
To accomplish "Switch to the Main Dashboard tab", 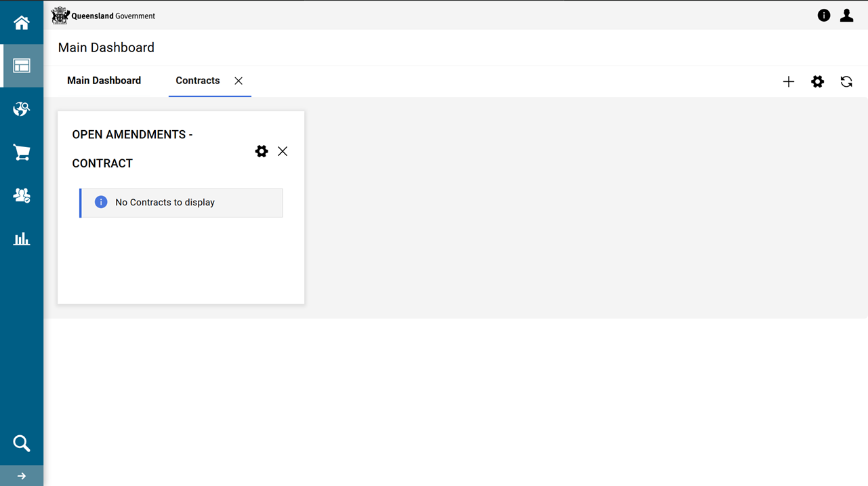I will click(x=104, y=81).
